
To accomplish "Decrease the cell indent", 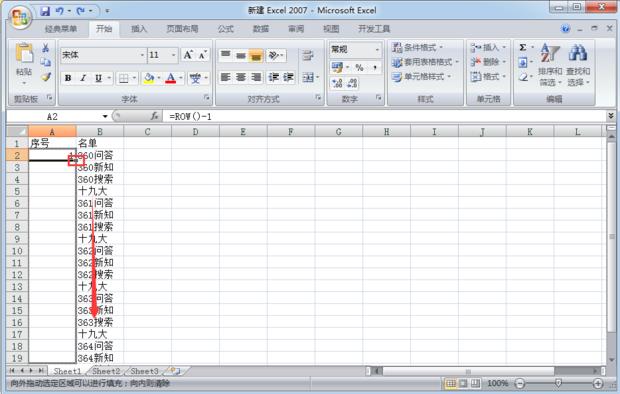I will point(274,77).
